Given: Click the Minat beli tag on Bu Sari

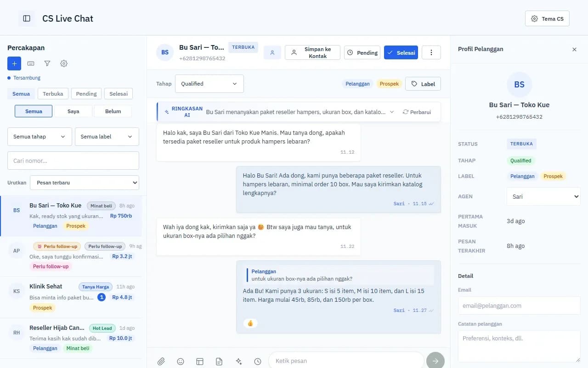Looking at the screenshot, I should click(x=102, y=206).
